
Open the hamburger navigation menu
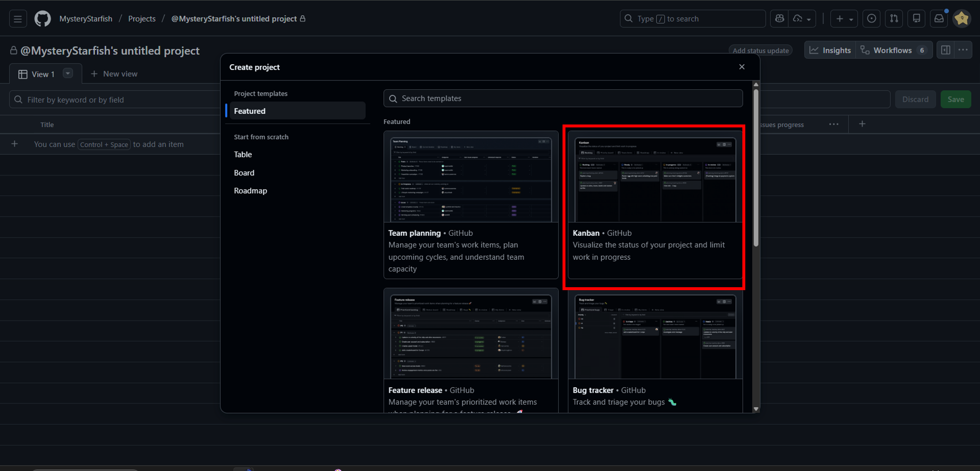pyautogui.click(x=18, y=19)
